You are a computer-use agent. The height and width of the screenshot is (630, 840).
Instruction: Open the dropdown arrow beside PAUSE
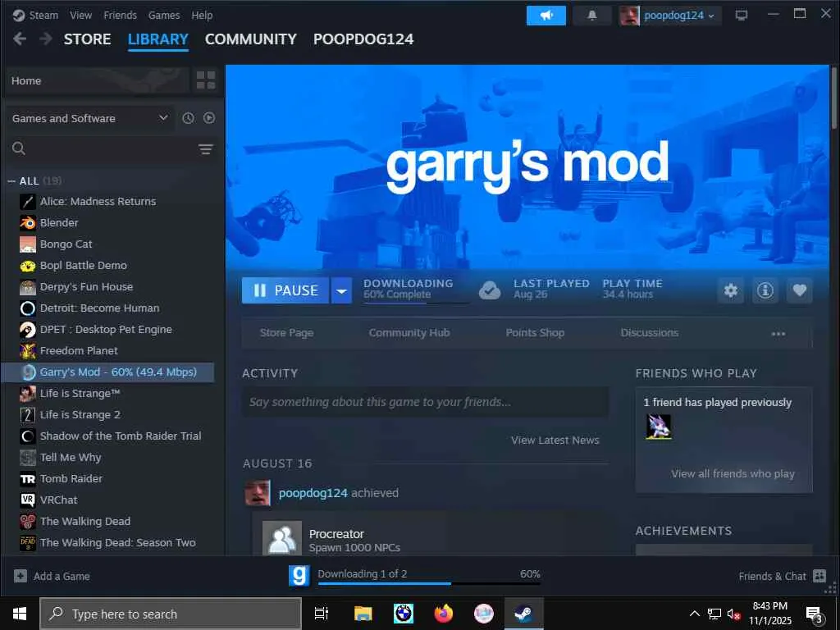(x=341, y=290)
